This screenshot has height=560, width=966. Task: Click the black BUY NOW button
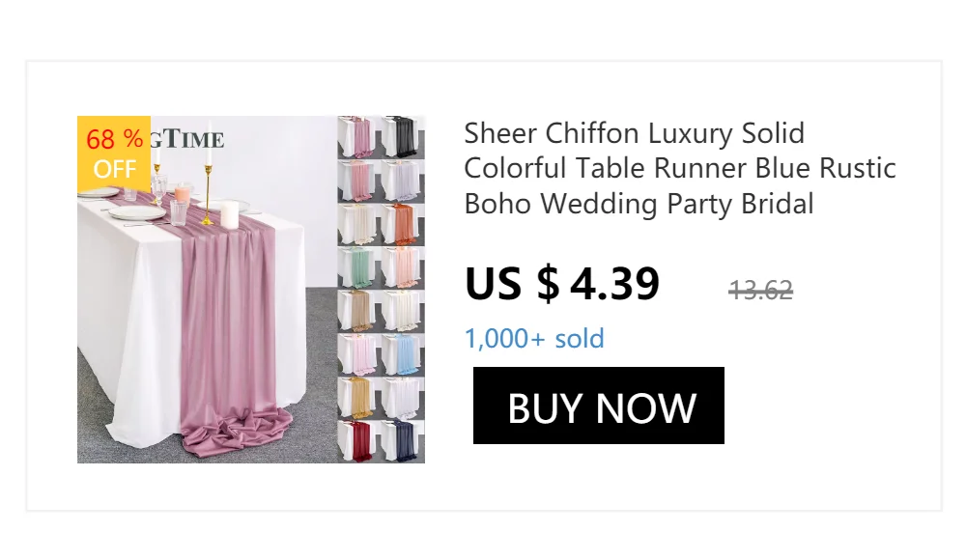(599, 406)
